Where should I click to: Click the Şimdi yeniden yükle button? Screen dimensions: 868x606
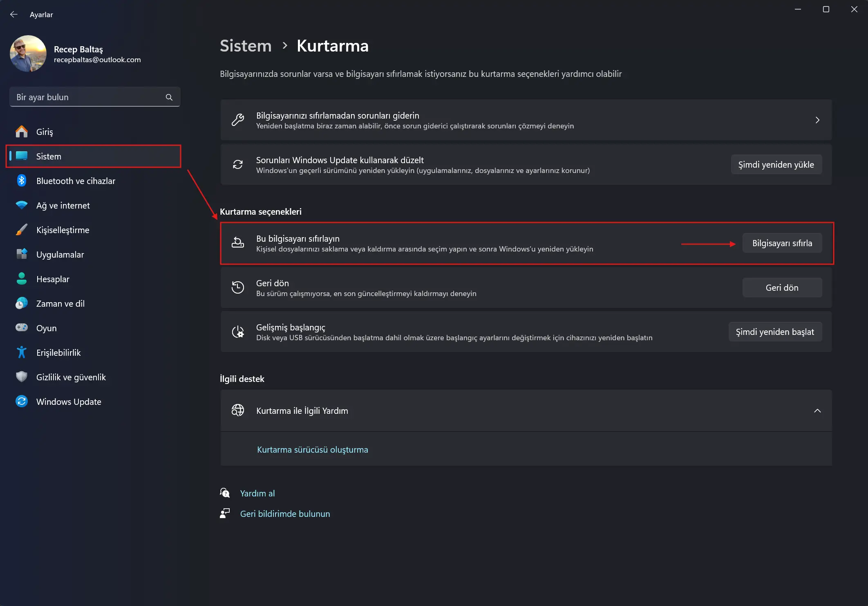tap(776, 165)
